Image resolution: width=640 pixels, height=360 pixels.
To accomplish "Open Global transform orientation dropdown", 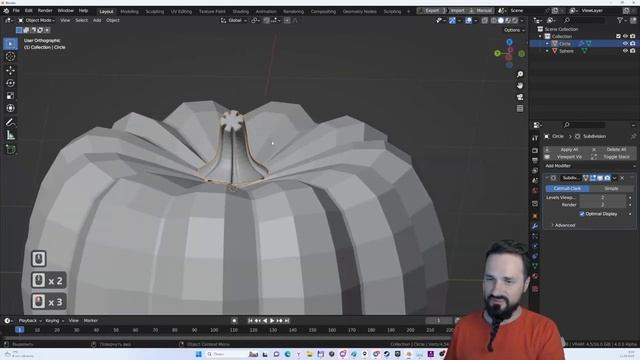I will pyautogui.click(x=234, y=20).
